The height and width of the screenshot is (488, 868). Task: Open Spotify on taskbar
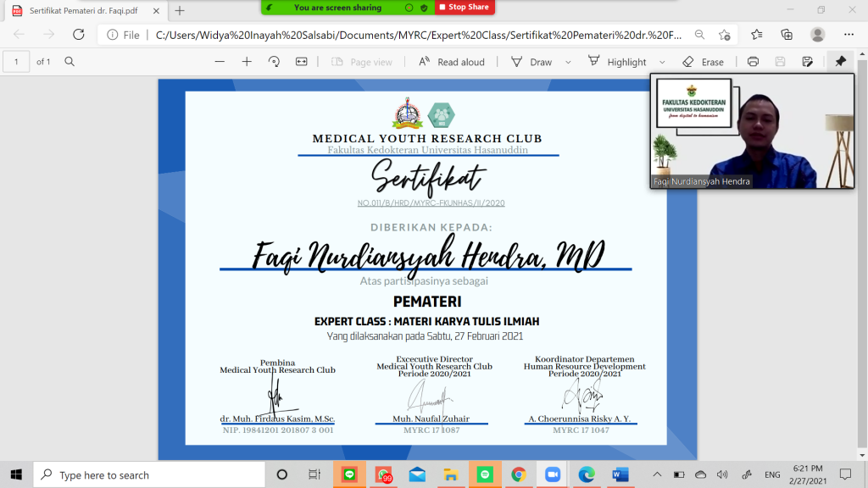coord(485,474)
